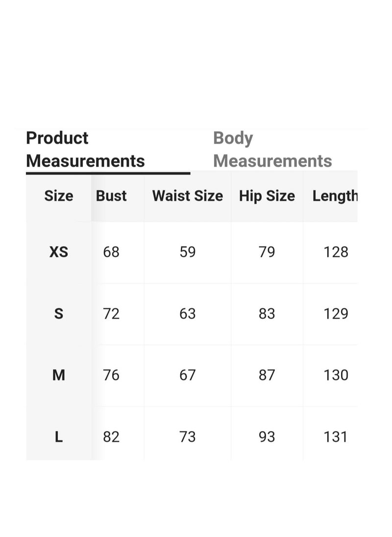Select the M size row label

58,375
